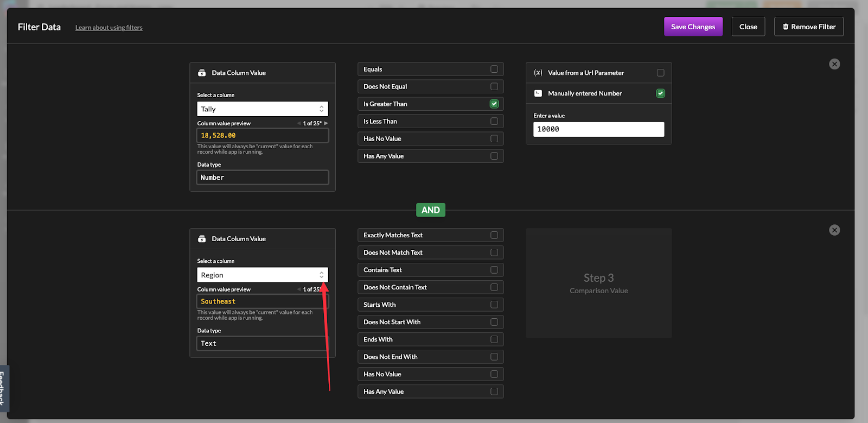868x423 pixels.
Task: Enable Value from a Url Parameter
Action: (661, 73)
